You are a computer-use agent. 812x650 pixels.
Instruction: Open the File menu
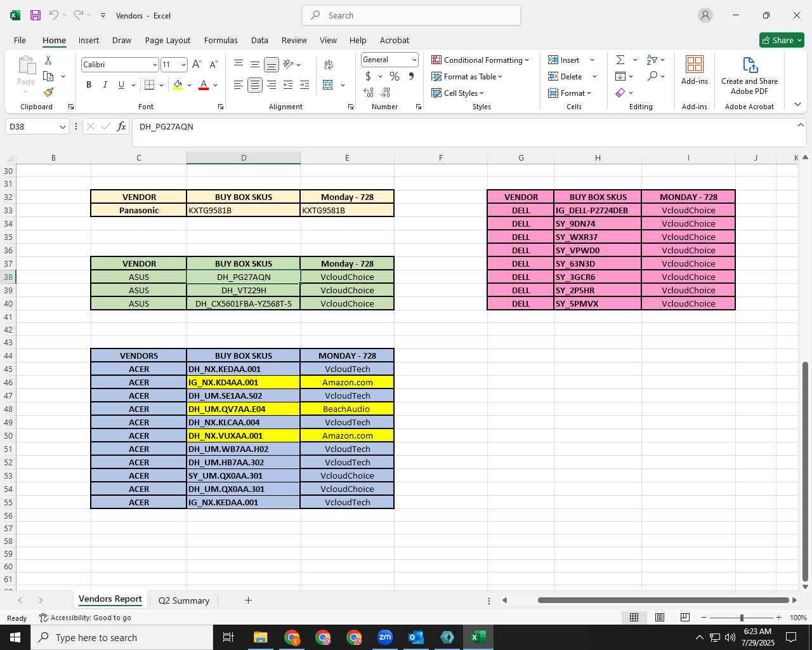[x=20, y=40]
